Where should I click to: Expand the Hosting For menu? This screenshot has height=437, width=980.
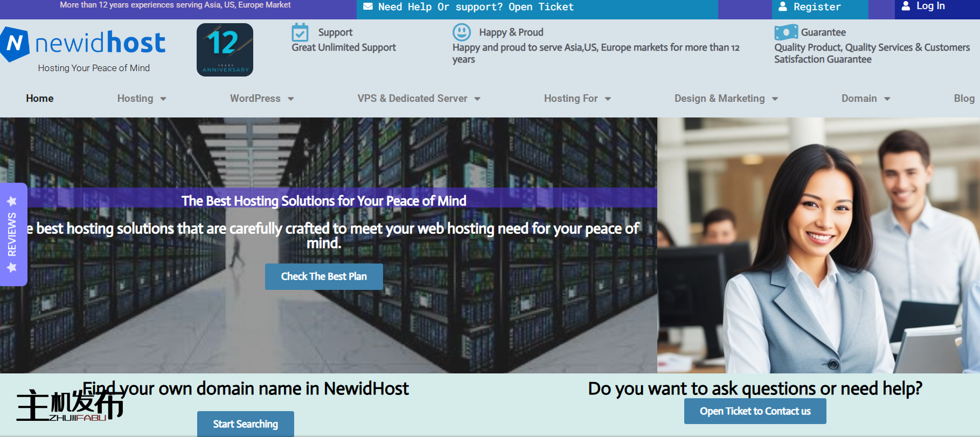click(x=577, y=99)
